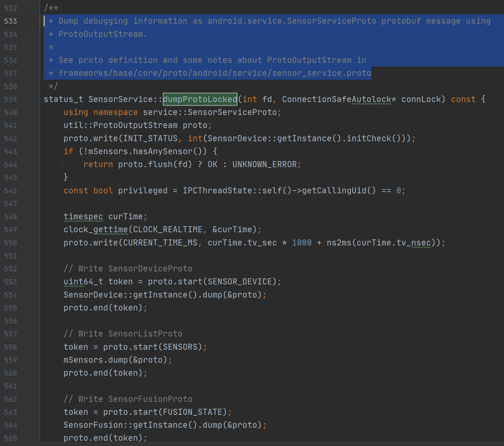Screen dimensions: 504x446
Task: Click the underlined timespec type
Action: [x=83, y=217]
